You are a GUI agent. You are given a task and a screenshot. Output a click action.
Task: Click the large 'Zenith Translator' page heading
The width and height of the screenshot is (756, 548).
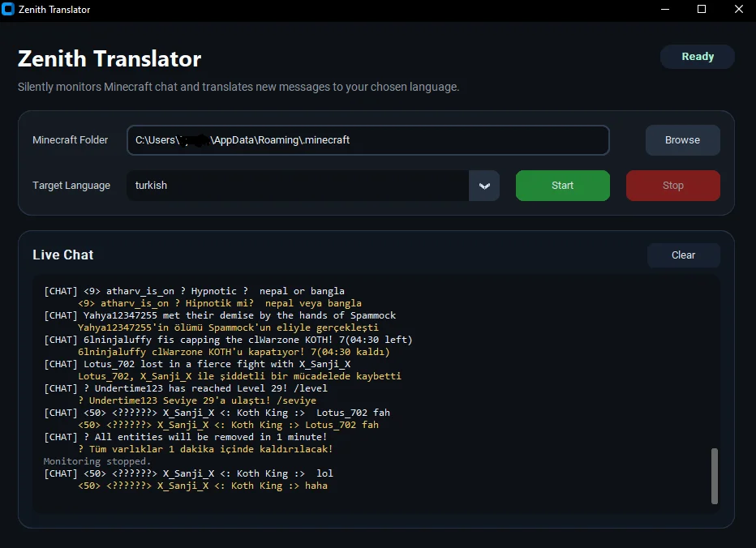(x=110, y=59)
